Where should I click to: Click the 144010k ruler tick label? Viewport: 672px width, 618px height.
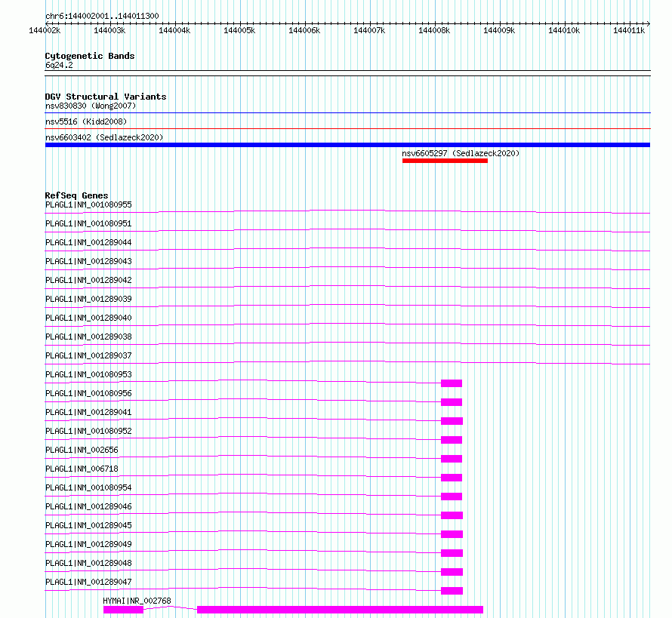pyautogui.click(x=564, y=30)
